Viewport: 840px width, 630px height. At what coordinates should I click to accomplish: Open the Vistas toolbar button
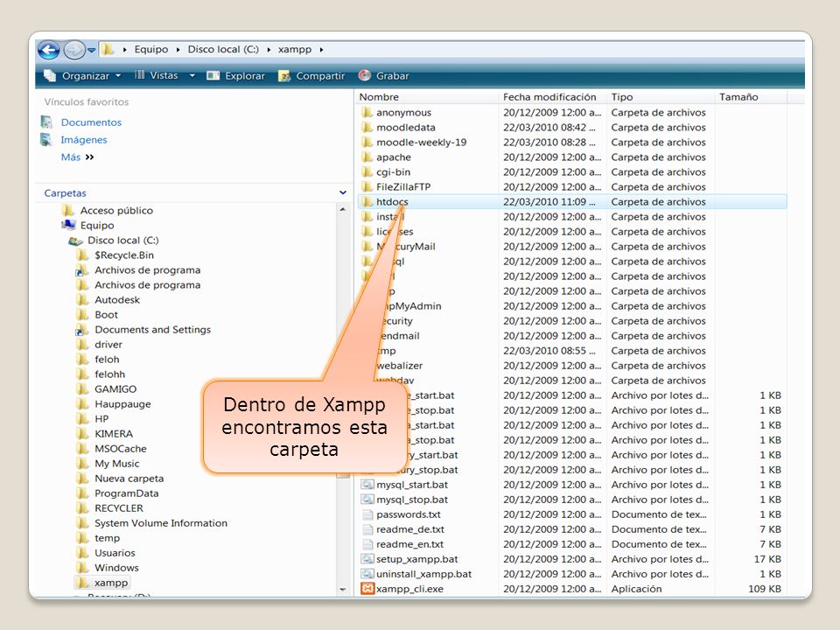[x=157, y=75]
